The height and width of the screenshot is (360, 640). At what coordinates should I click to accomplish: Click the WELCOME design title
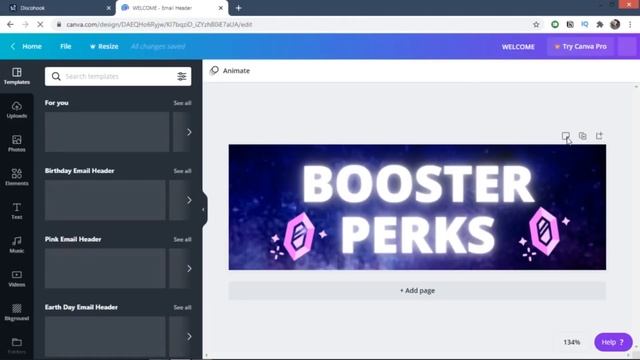pos(518,47)
